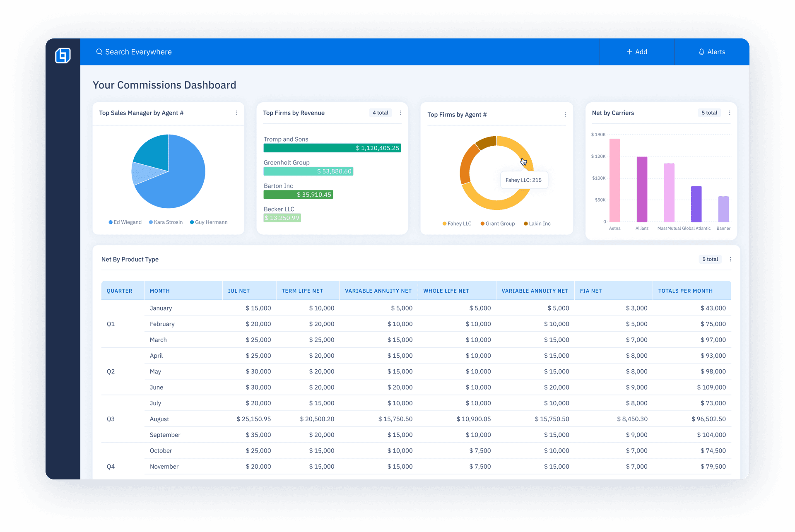Open the Net By Product Type overflow menu
795x532 pixels.
click(730, 259)
